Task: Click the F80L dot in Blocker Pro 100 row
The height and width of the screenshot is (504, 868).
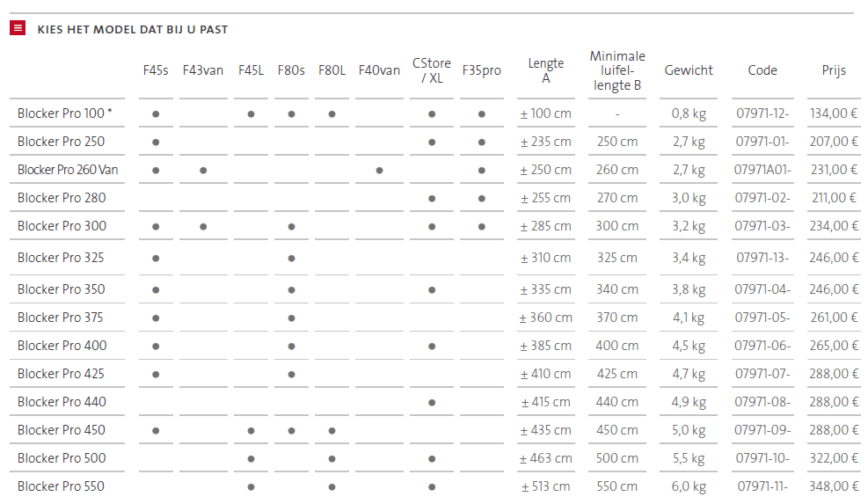Action: click(x=332, y=113)
